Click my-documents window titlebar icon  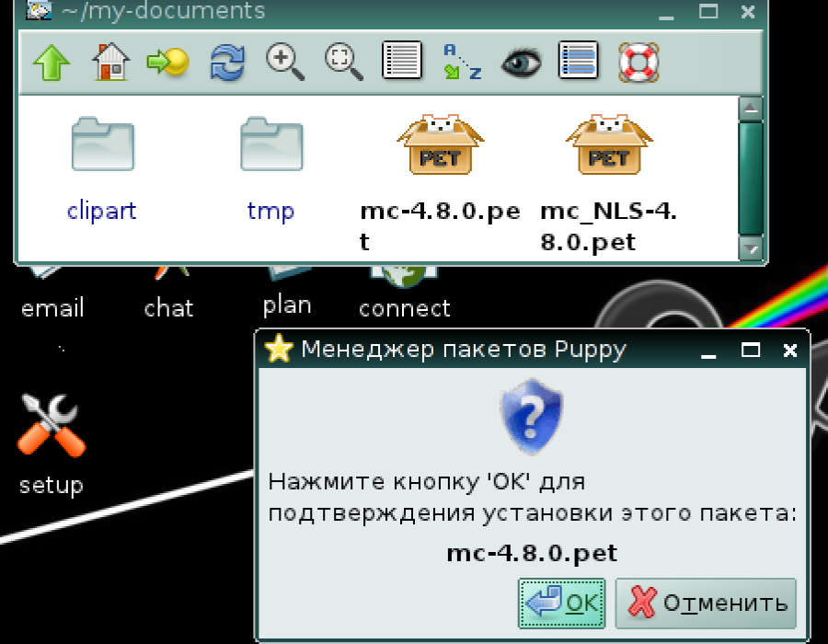[40, 9]
